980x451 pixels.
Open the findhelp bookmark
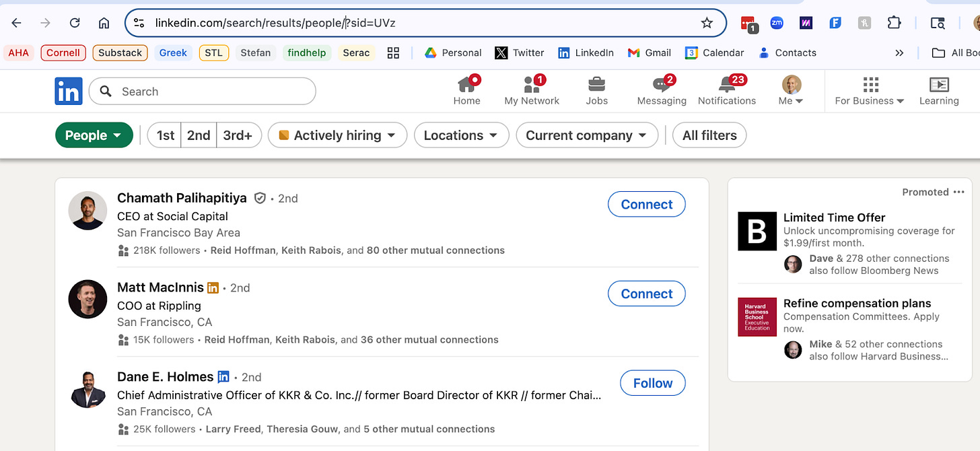coord(307,53)
